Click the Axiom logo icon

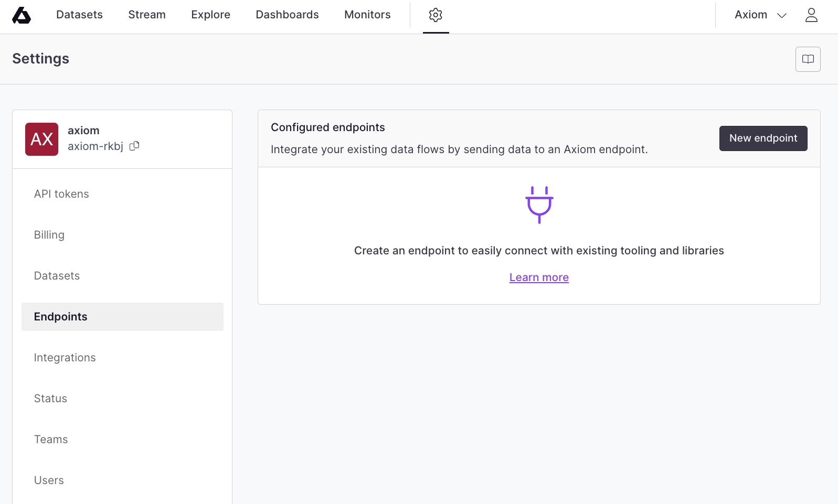(22, 15)
